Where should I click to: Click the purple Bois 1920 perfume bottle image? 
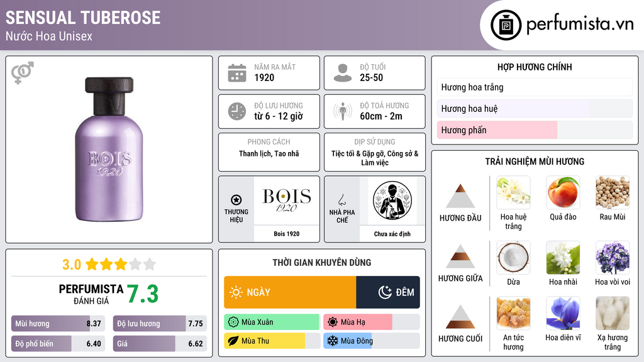109,150
